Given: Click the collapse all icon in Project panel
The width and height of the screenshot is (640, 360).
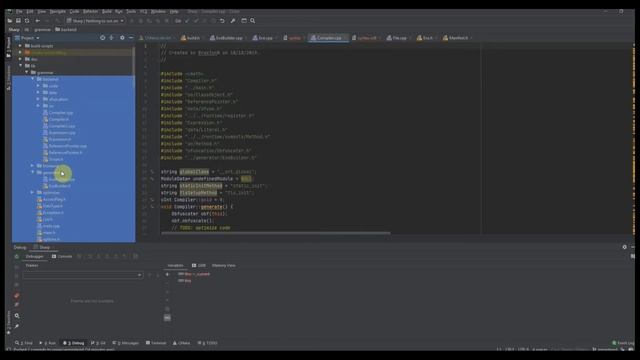Looking at the screenshot, I should click(x=111, y=38).
